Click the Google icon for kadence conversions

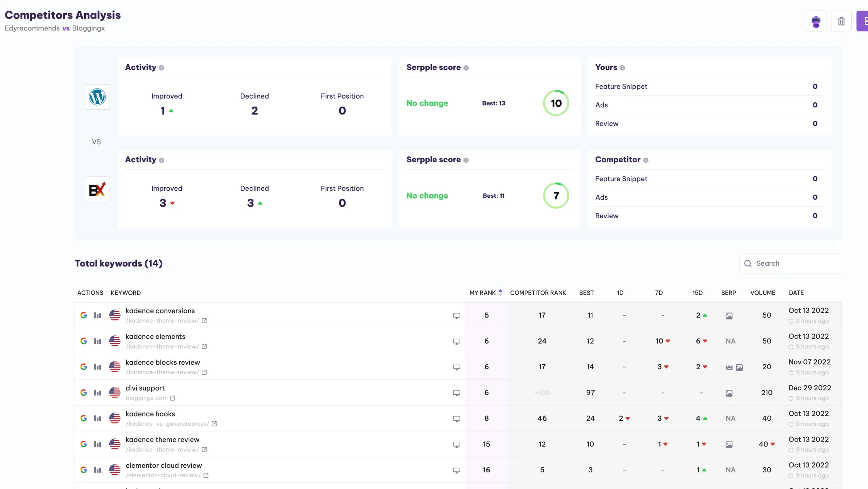(x=83, y=315)
